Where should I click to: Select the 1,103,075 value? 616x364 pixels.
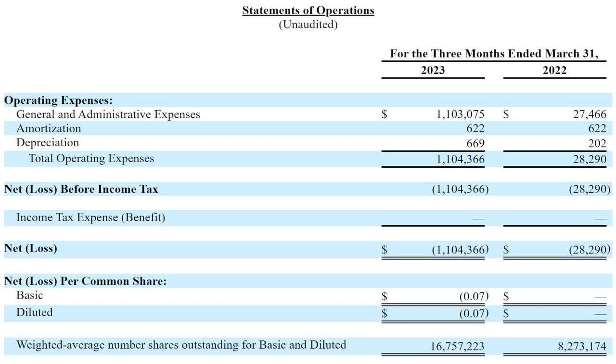tap(461, 114)
